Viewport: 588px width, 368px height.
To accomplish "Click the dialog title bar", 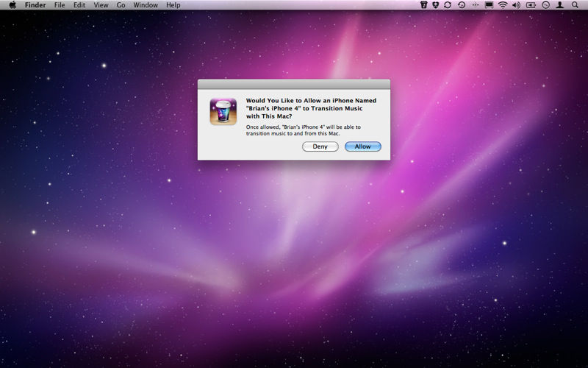I will click(294, 84).
